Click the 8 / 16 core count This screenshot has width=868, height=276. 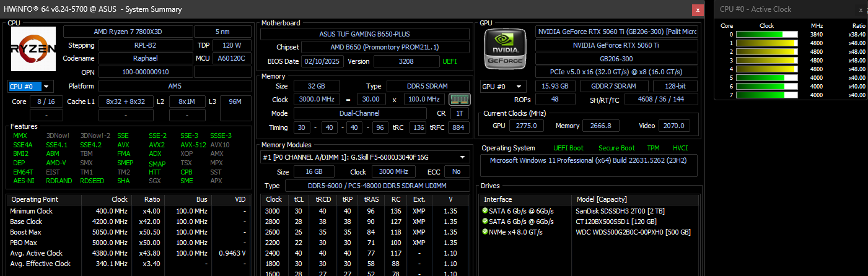pos(46,101)
